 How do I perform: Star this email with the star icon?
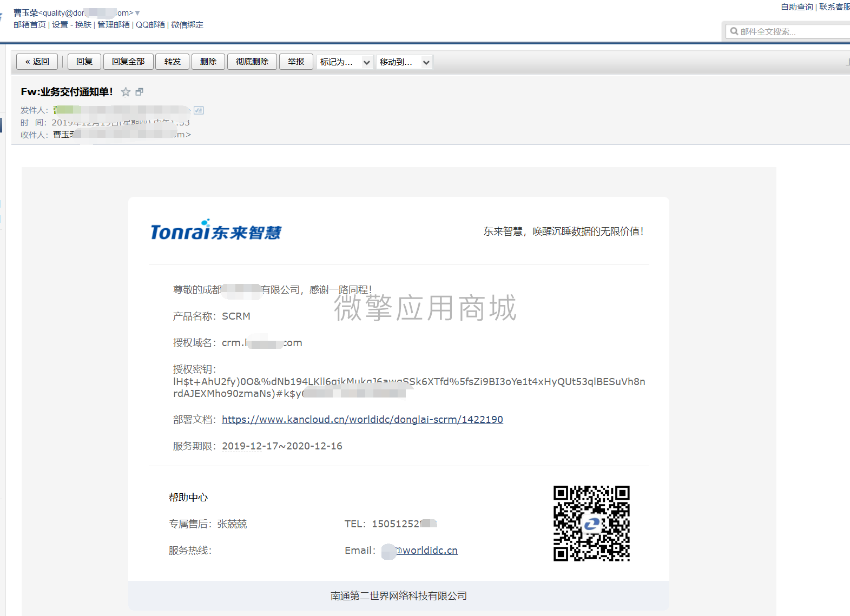(x=126, y=92)
